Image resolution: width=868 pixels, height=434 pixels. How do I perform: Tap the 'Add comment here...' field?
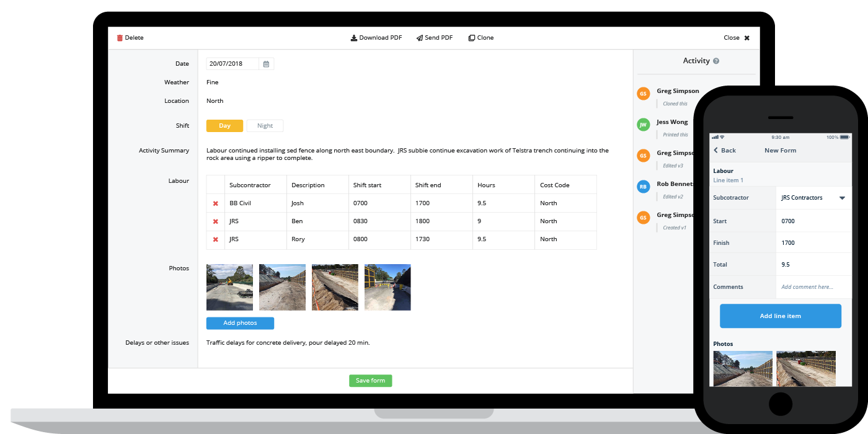click(813, 287)
